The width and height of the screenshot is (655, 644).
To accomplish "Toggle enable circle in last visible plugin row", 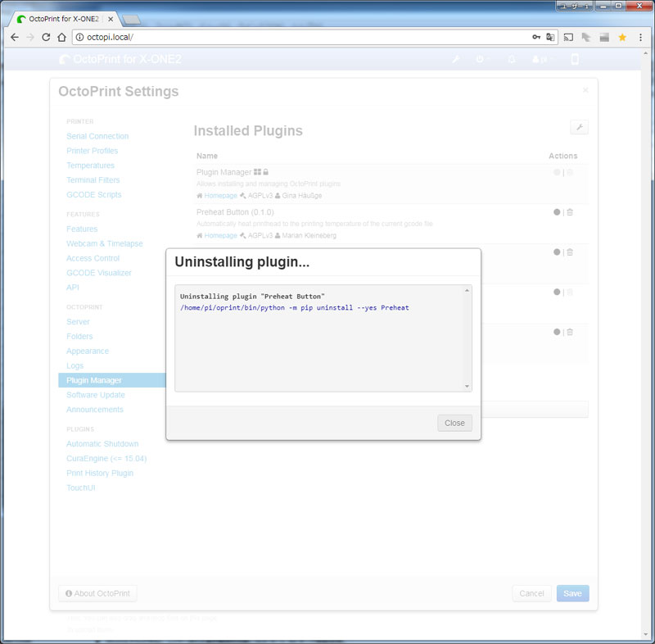I will tap(557, 332).
